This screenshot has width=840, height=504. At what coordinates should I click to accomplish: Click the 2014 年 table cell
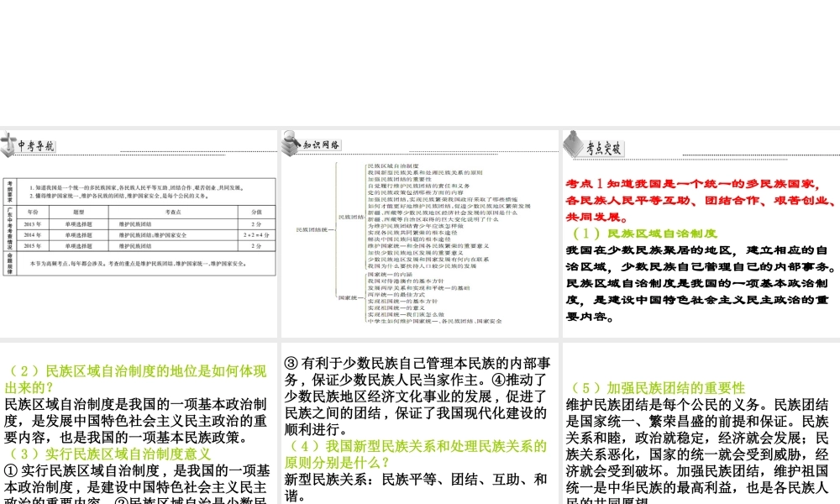(x=33, y=235)
